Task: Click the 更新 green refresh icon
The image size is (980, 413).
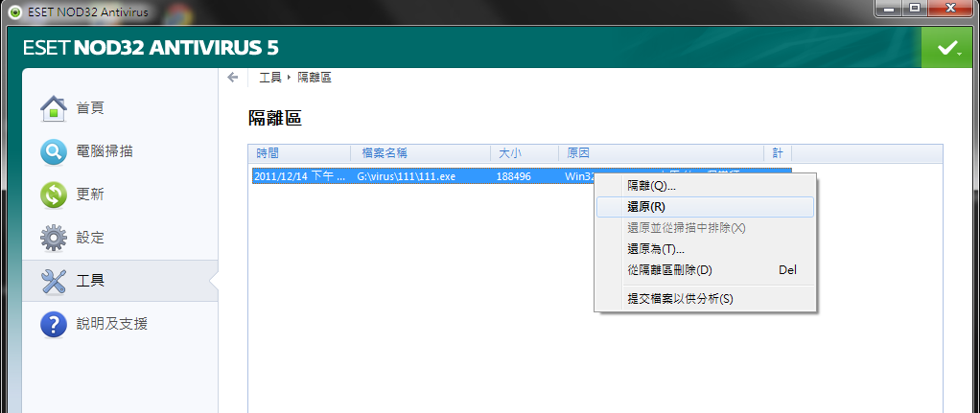Action: click(x=54, y=195)
